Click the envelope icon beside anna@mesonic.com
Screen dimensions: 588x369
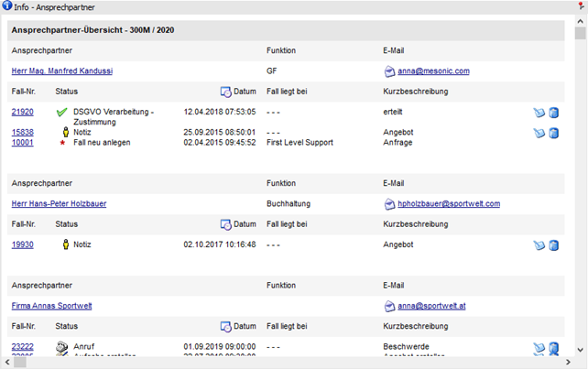pos(390,71)
